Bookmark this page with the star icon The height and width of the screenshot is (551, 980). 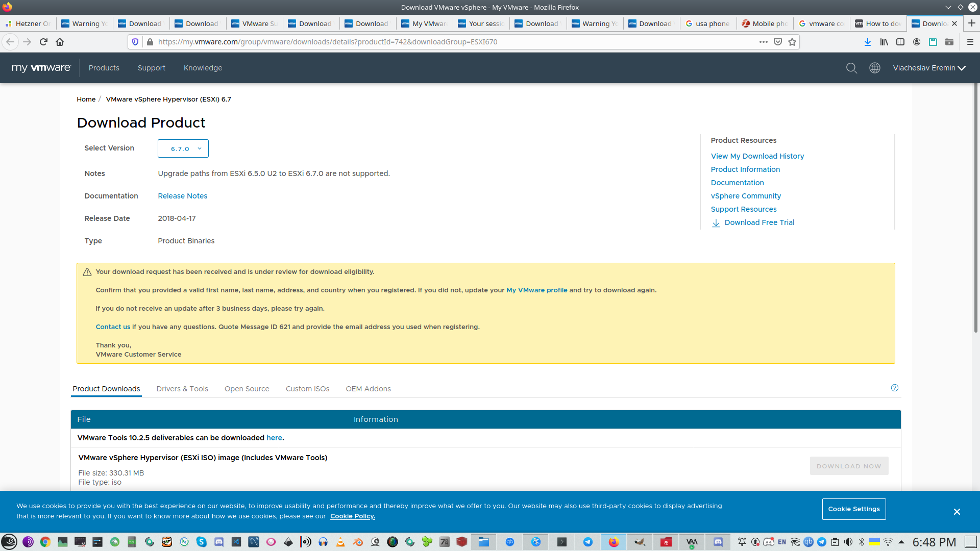(x=792, y=42)
